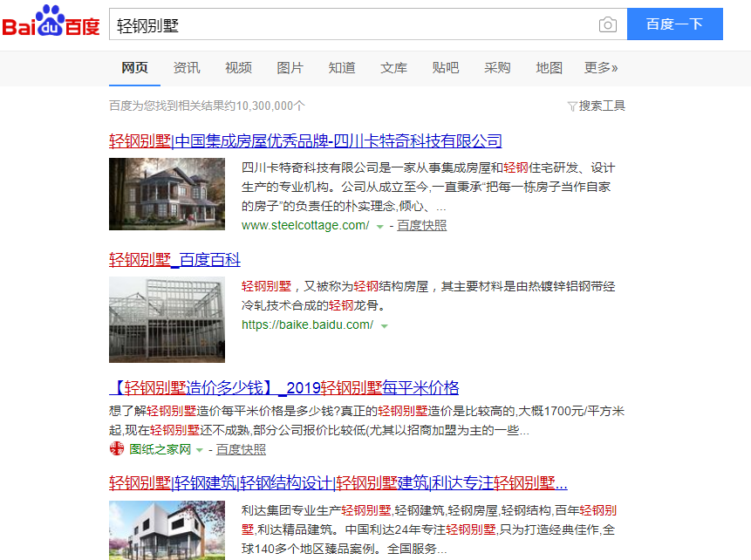
Task: Click snippet starting 利达集团专业生产轻钢别墅
Action: pyautogui.click(x=428, y=529)
